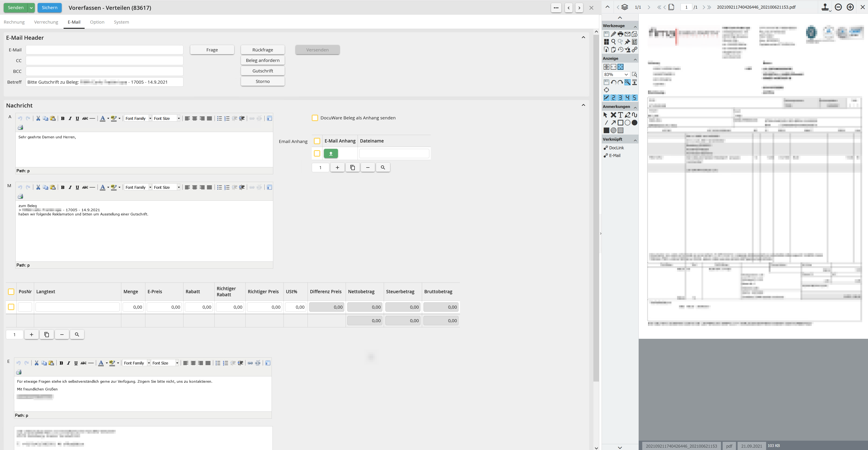Screen dimensions: 868x450
Task: Select the text T annotation tool
Action: pos(620,115)
